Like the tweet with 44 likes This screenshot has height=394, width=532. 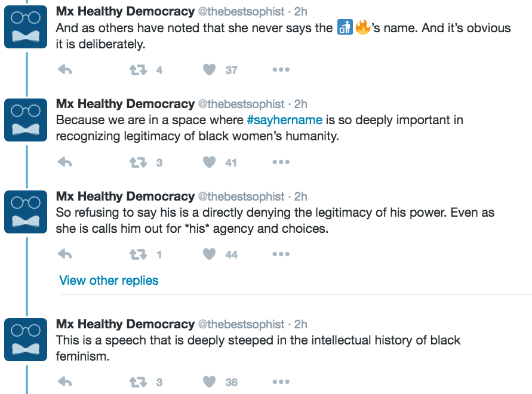click(209, 254)
